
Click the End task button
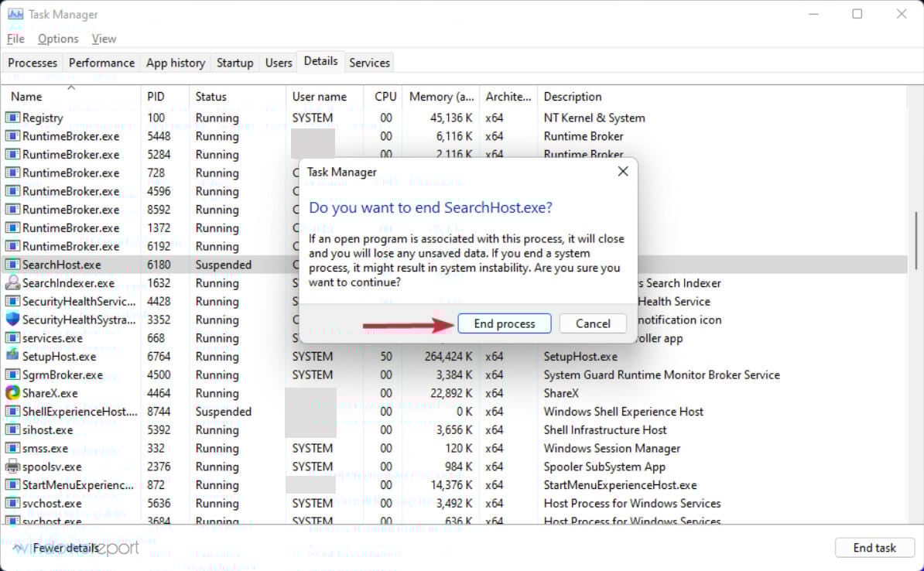[874, 547]
